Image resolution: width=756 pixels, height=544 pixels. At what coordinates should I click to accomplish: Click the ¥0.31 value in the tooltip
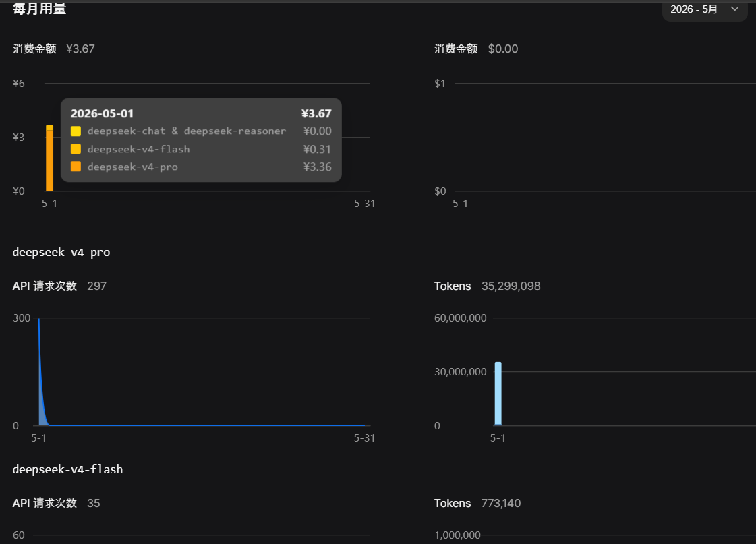click(317, 149)
